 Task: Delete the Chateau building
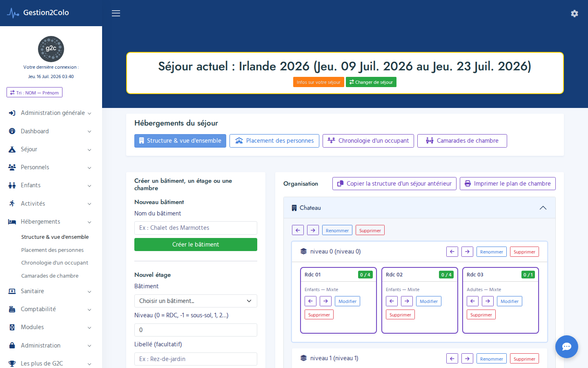(370, 230)
